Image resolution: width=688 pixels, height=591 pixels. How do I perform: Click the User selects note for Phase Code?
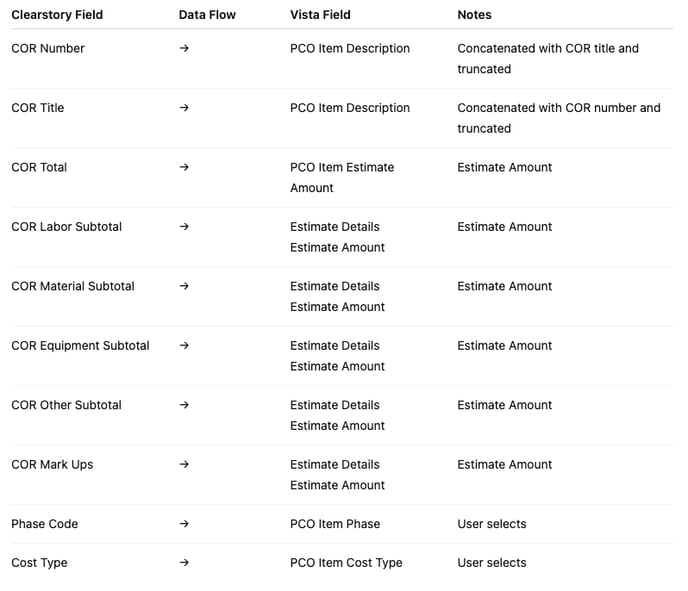(x=492, y=524)
